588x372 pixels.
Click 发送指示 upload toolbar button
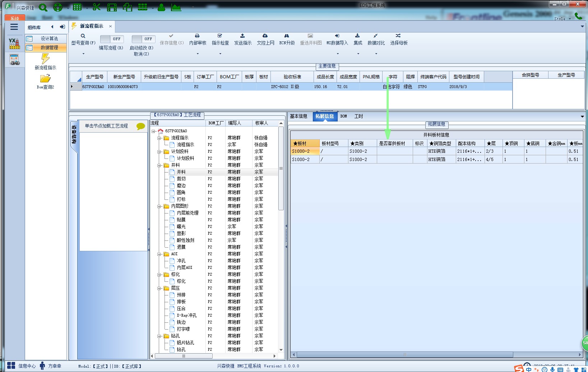[243, 39]
